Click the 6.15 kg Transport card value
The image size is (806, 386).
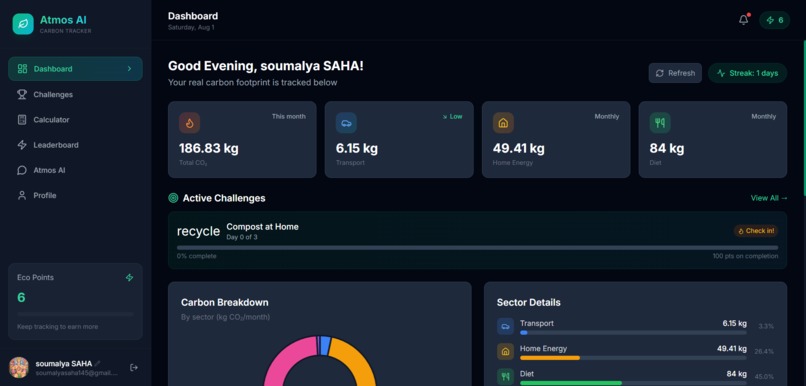pos(357,149)
